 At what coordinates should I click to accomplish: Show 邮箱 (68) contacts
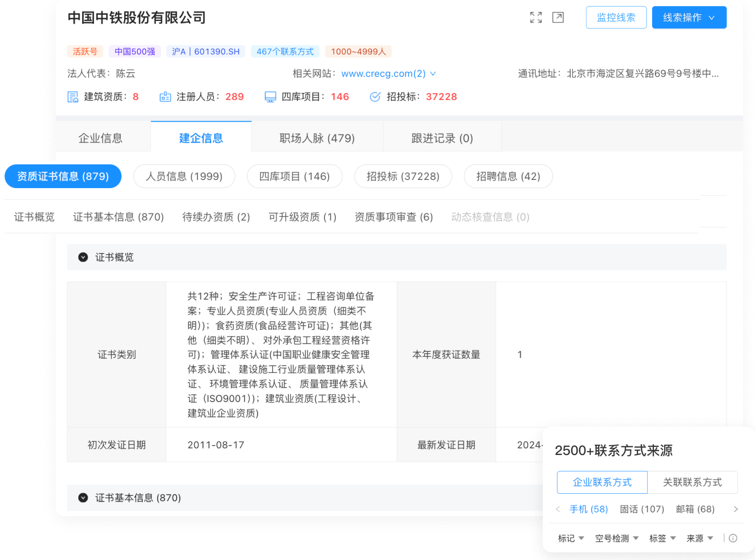click(695, 509)
